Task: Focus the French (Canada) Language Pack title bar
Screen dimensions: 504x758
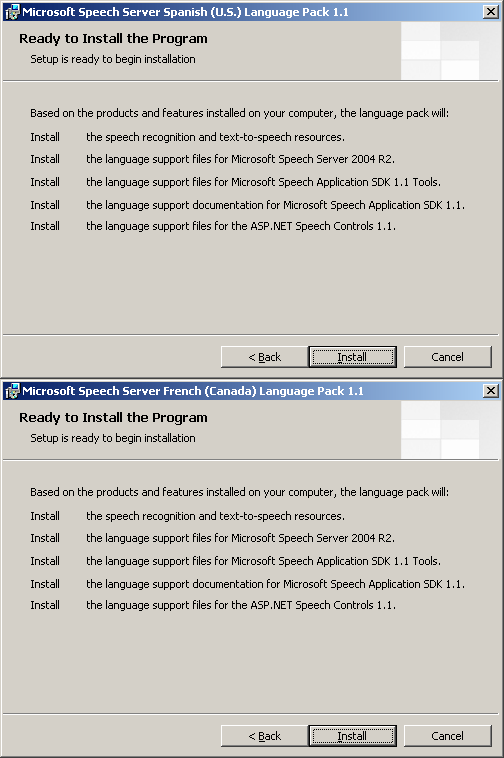Action: coord(251,391)
